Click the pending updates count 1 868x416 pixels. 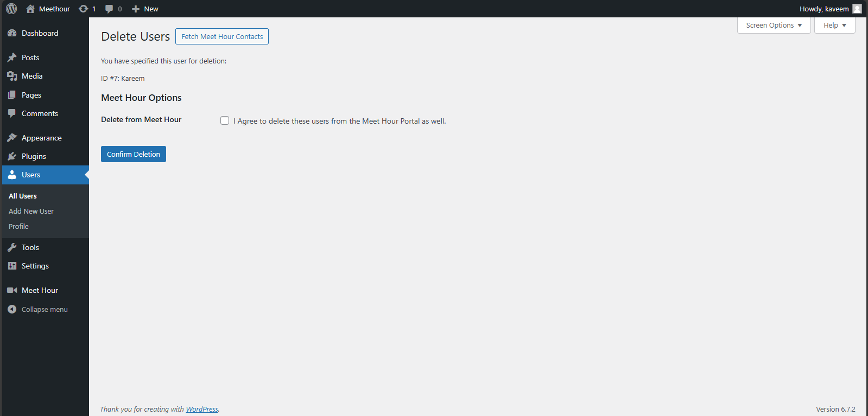94,9
